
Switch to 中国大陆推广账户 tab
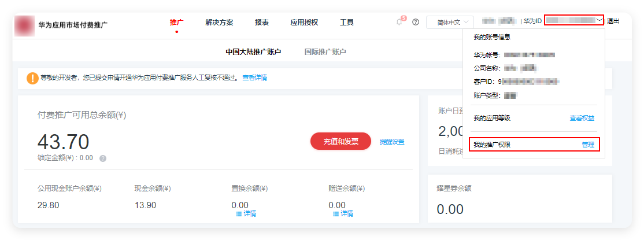point(253,52)
